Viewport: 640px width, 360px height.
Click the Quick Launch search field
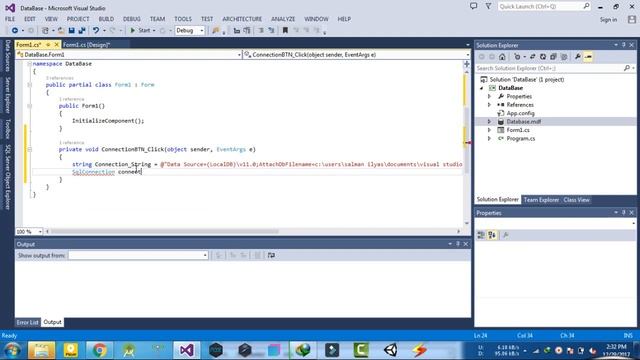pyautogui.click(x=544, y=7)
